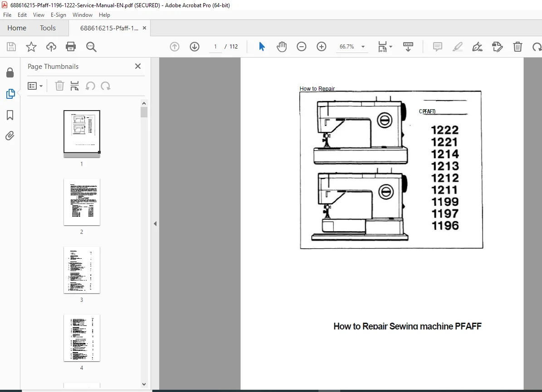This screenshot has height=392, width=542.
Task: Open the E-Sign menu
Action: 59,15
